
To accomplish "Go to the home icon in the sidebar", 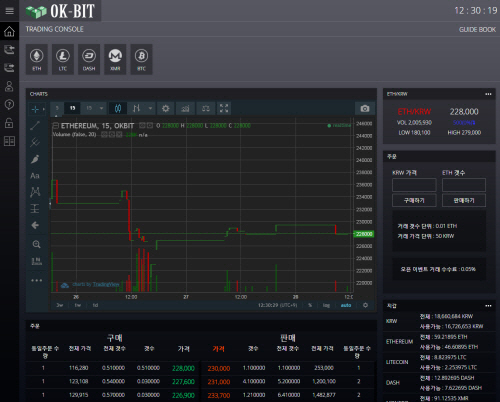I will [x=9, y=31].
